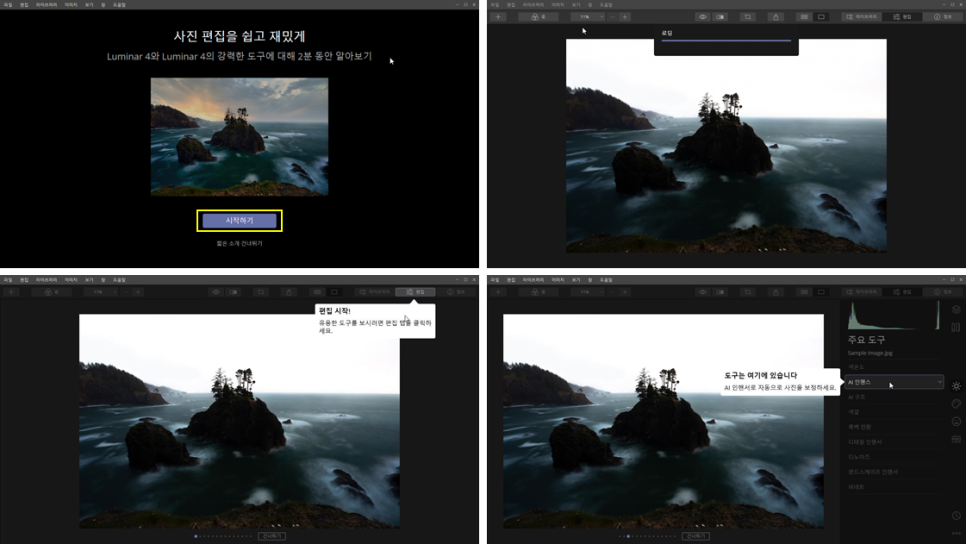Toggle compare icon in 주요 도구 window
Viewport: 966px width, 544px height.
tap(720, 292)
